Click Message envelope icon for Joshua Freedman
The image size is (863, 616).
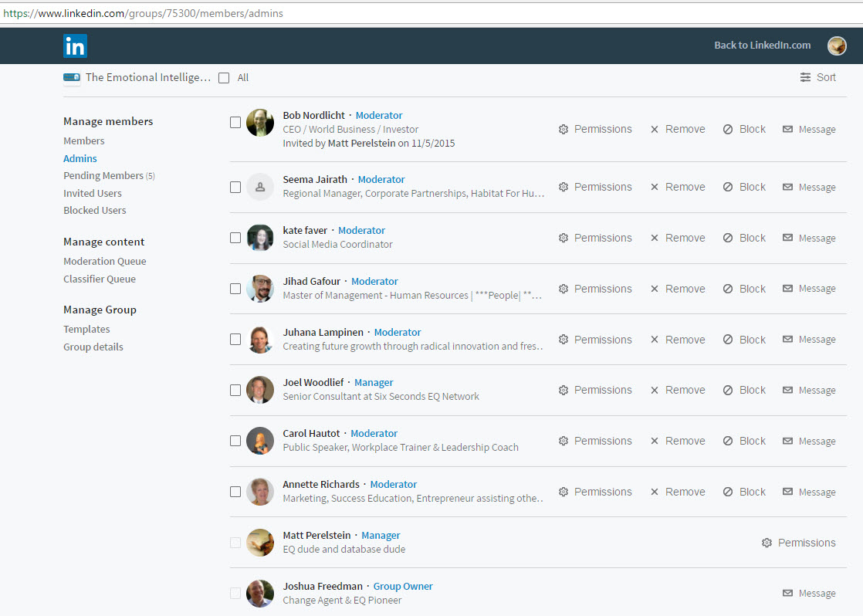(787, 593)
